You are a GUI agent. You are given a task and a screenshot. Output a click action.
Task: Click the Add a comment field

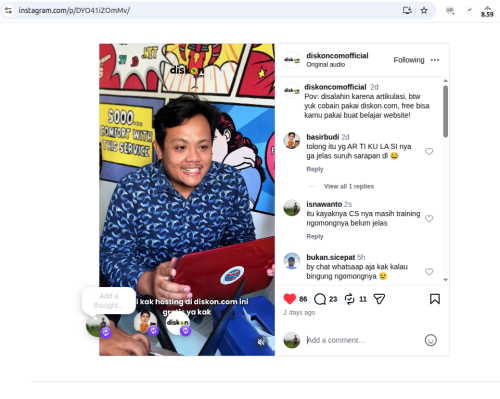(363, 340)
